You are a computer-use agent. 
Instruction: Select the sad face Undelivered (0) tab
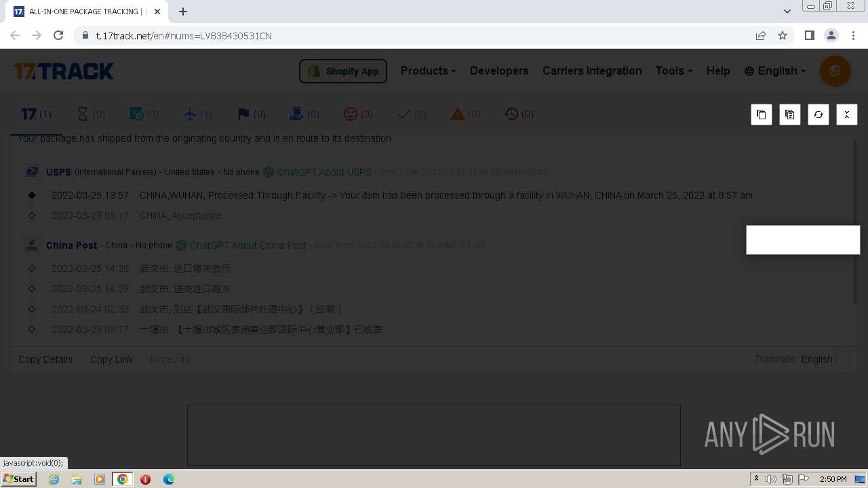click(358, 115)
